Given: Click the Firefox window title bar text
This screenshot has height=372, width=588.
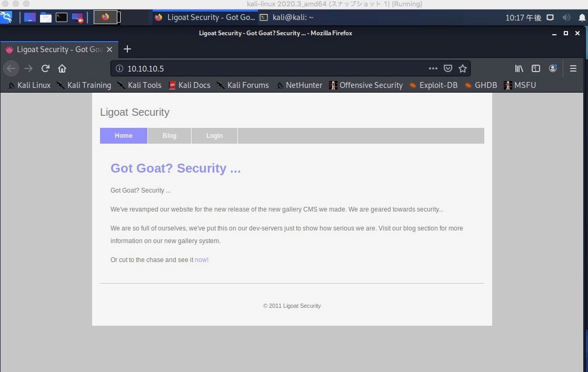Looking at the screenshot, I should pyautogui.click(x=275, y=33).
